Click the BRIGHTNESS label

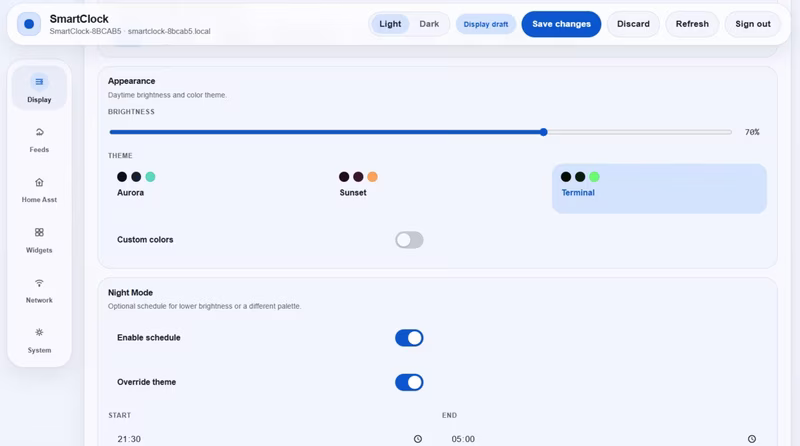tap(131, 111)
